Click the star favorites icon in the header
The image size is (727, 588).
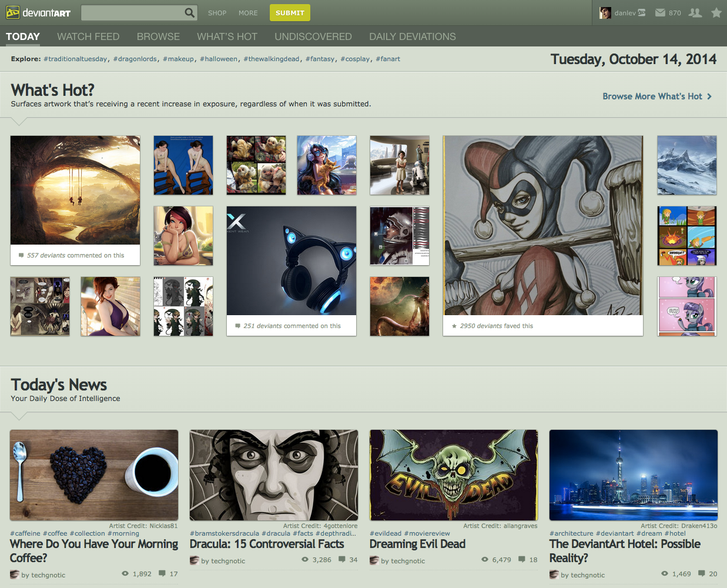[x=716, y=12]
